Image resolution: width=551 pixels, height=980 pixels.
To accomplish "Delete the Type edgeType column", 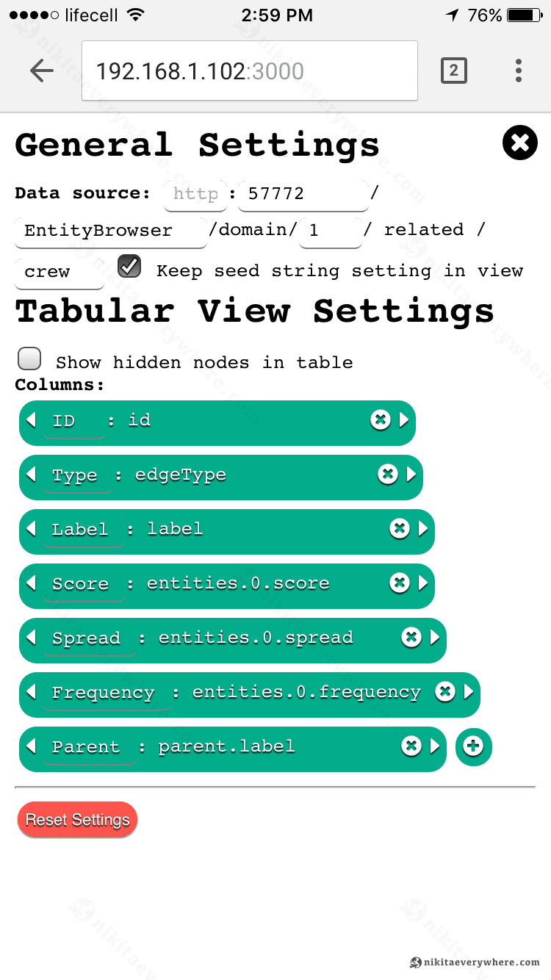I will coord(388,474).
